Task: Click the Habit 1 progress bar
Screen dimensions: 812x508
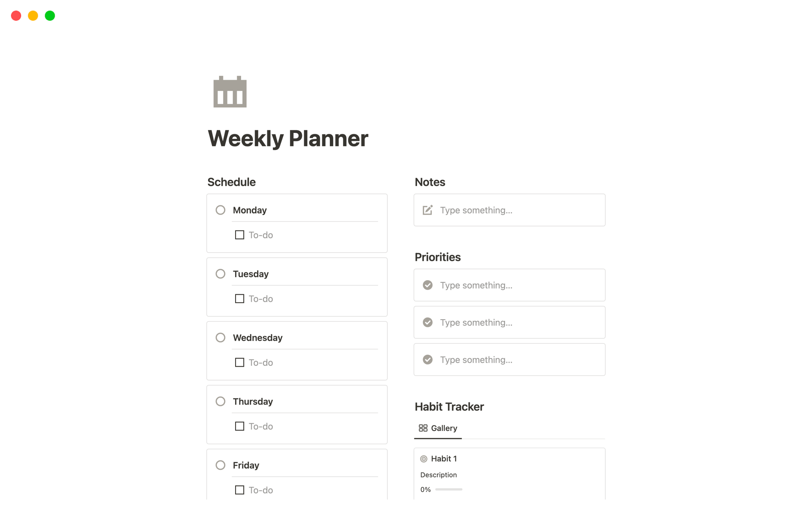Action: click(x=449, y=489)
